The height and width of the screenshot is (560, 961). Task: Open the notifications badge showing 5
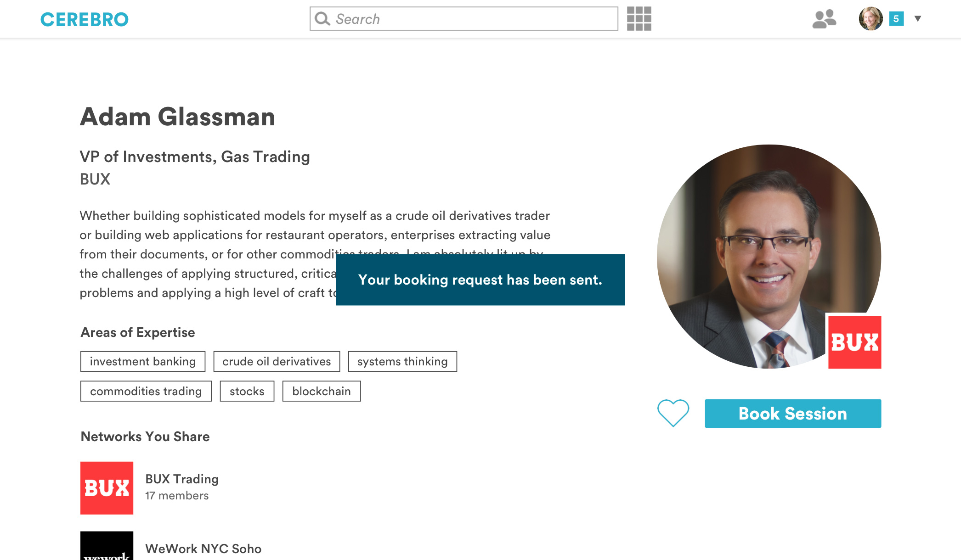click(896, 19)
